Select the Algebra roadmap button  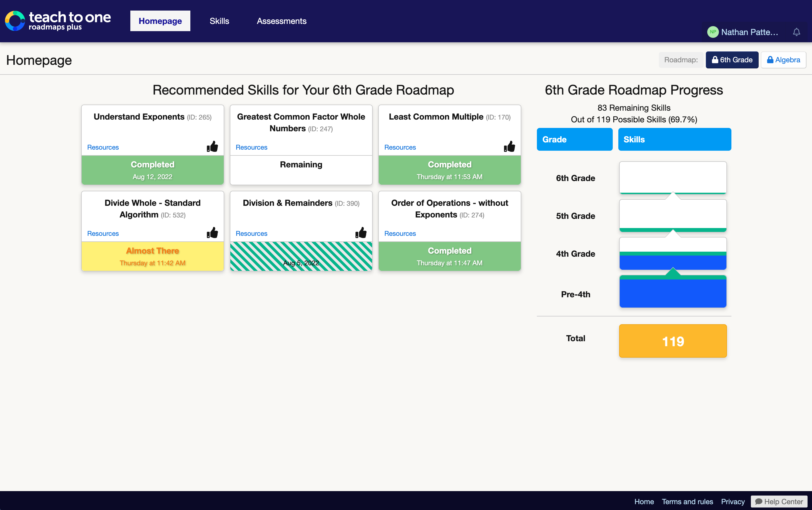click(783, 60)
